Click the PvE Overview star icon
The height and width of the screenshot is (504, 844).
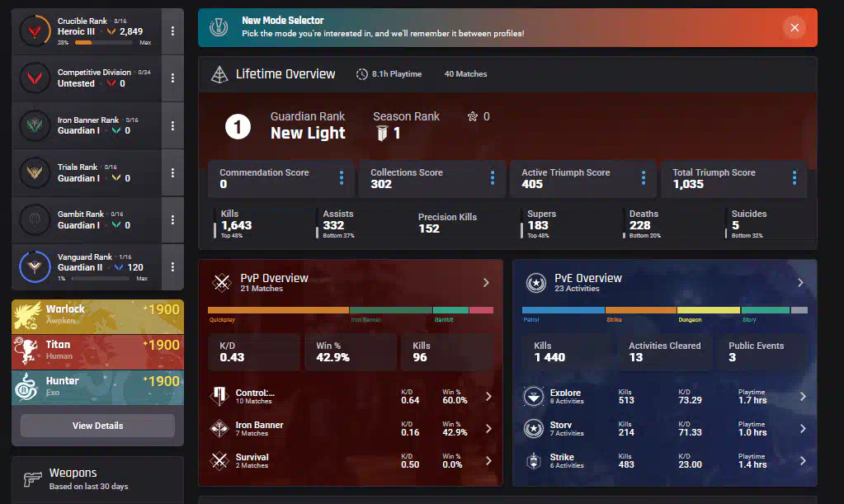(536, 282)
